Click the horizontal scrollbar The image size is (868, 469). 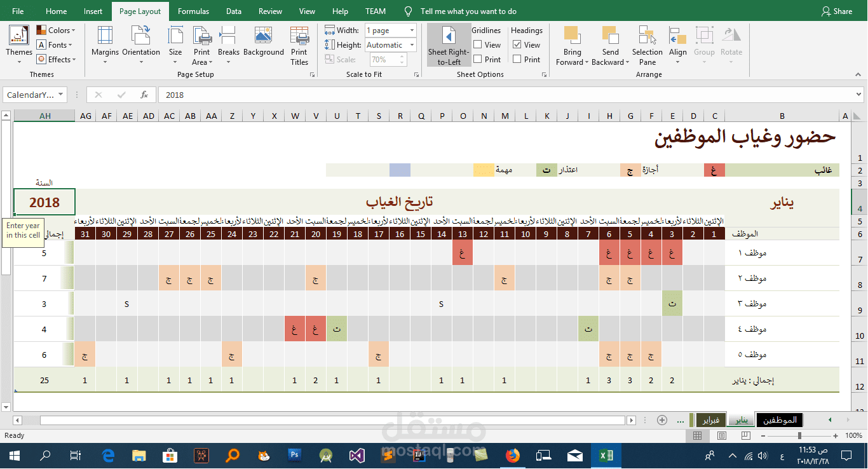[332, 420]
